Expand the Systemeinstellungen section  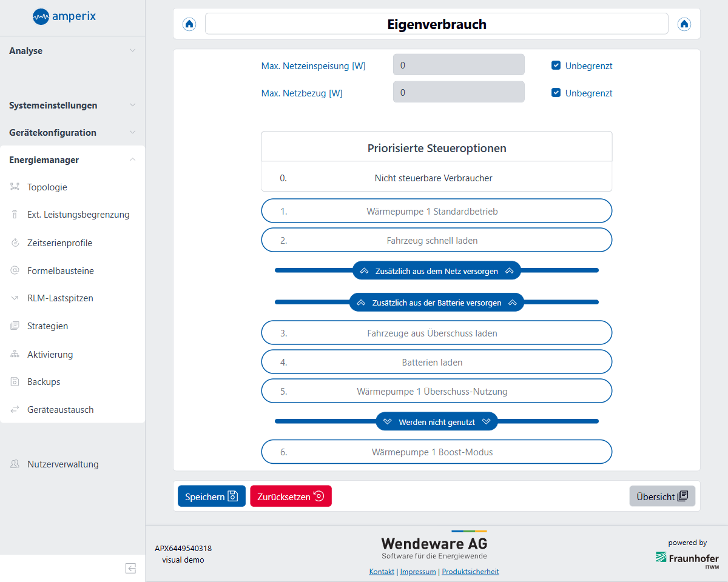click(x=73, y=105)
